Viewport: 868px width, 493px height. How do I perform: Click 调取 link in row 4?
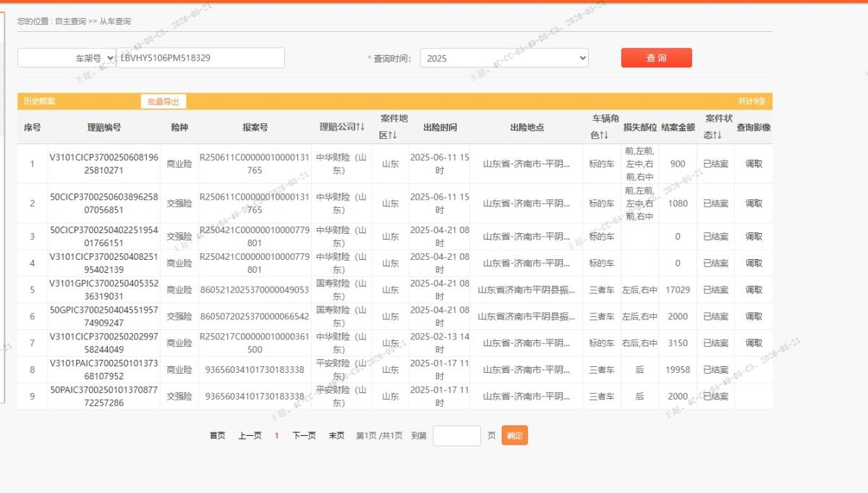click(754, 264)
